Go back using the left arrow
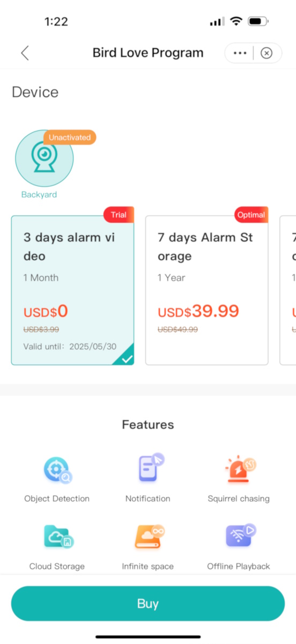 tap(25, 53)
